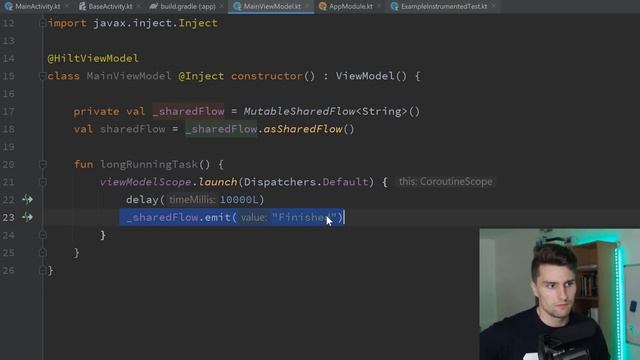Switch to the BaseActivity.kt tab

(110, 7)
